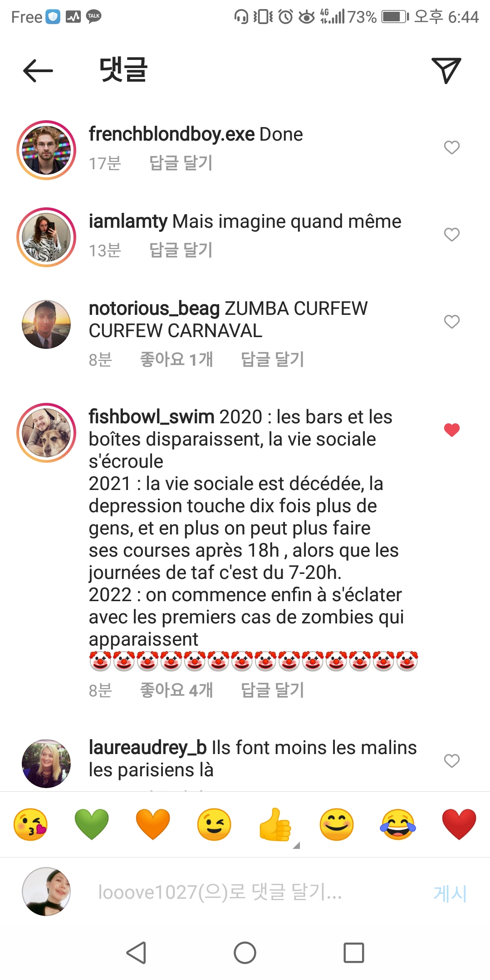Tap the Android home navigation button
The width and height of the screenshot is (490, 980).
[x=245, y=953]
